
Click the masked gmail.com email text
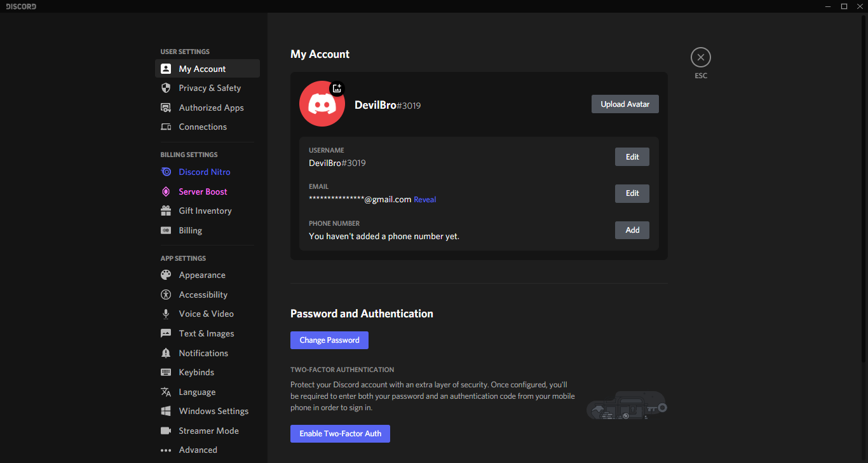click(x=360, y=199)
